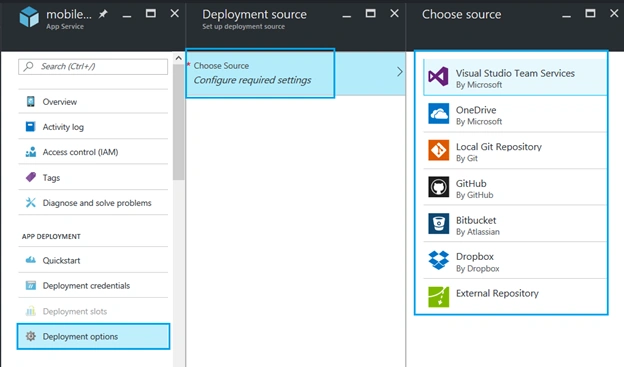Close the Deployment source blade

coord(394,14)
